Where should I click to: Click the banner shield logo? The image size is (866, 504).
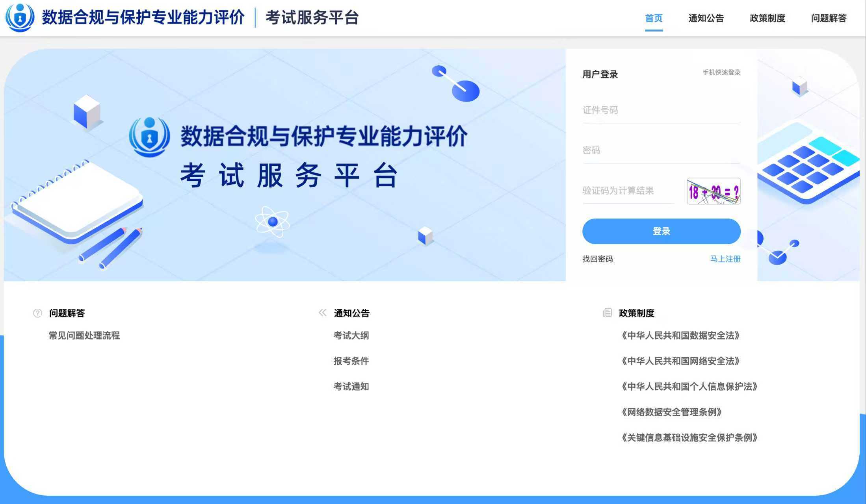pyautogui.click(x=149, y=137)
